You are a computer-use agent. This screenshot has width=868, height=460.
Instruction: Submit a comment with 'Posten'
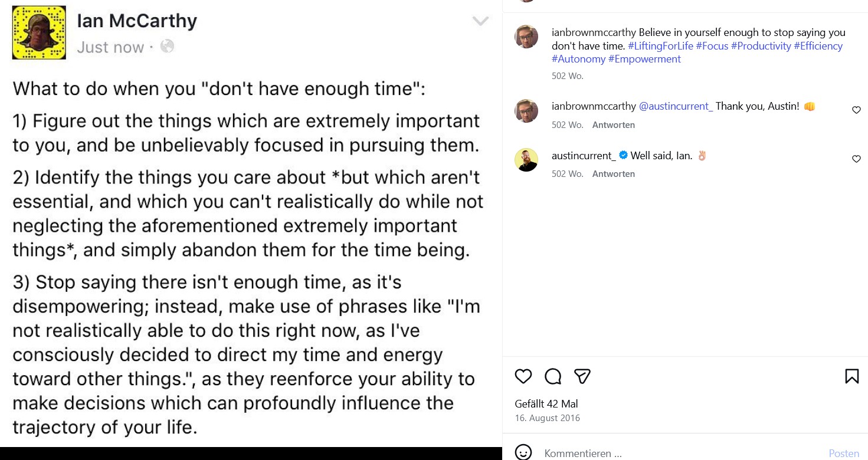click(x=844, y=453)
